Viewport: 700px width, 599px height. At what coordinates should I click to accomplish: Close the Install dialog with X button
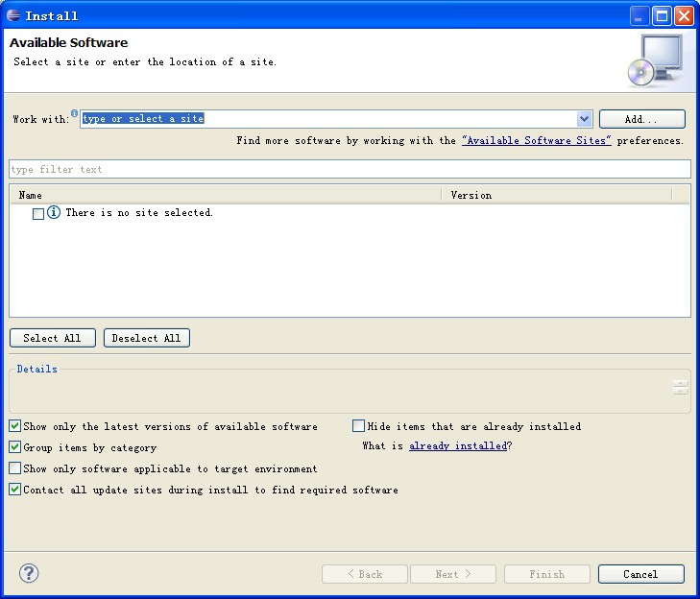(684, 16)
